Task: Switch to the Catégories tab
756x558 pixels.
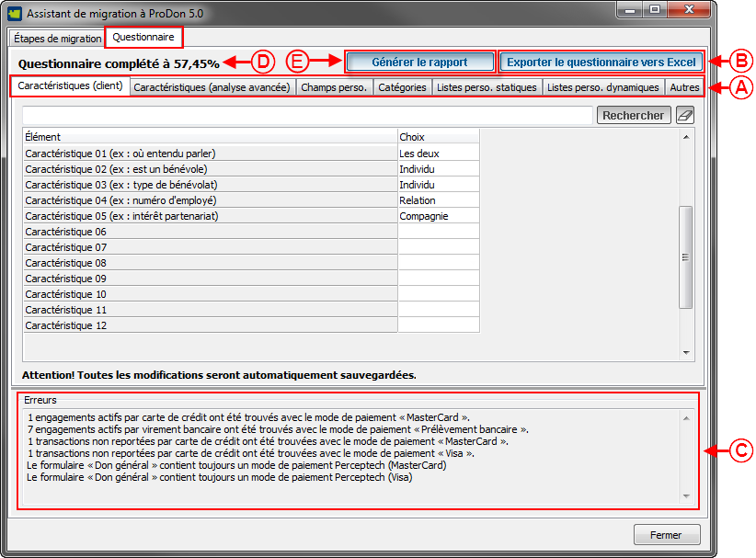Action: coord(402,87)
